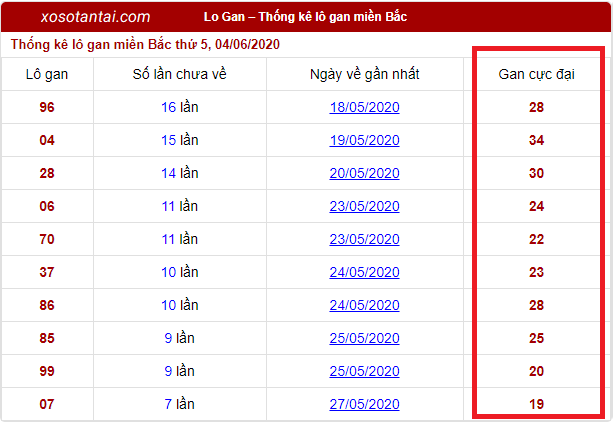
Task: Click '9 lần' in row 85
Action: point(180,338)
